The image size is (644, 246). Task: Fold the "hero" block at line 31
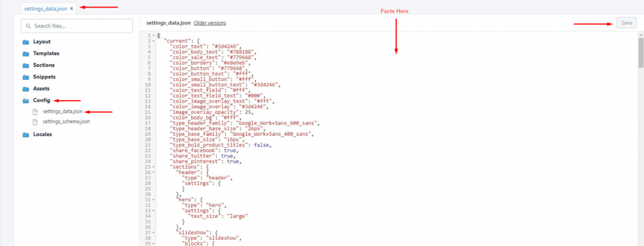tap(153, 199)
